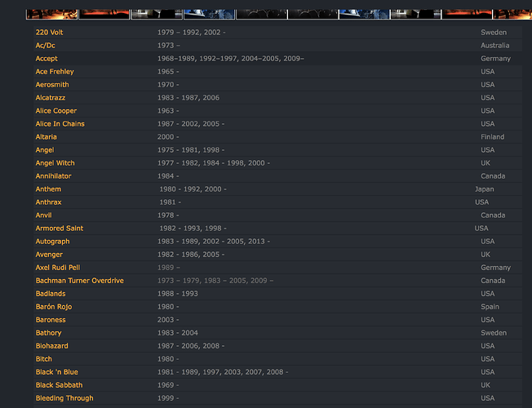This screenshot has height=408, width=532.
Task: Click Sweden in the Bathory row
Action: tap(494, 333)
